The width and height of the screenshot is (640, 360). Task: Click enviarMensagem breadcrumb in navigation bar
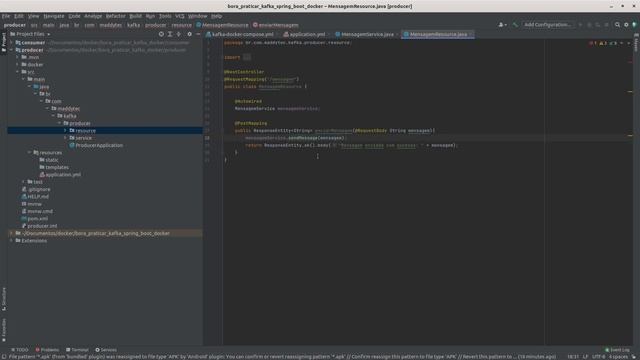tap(275, 25)
